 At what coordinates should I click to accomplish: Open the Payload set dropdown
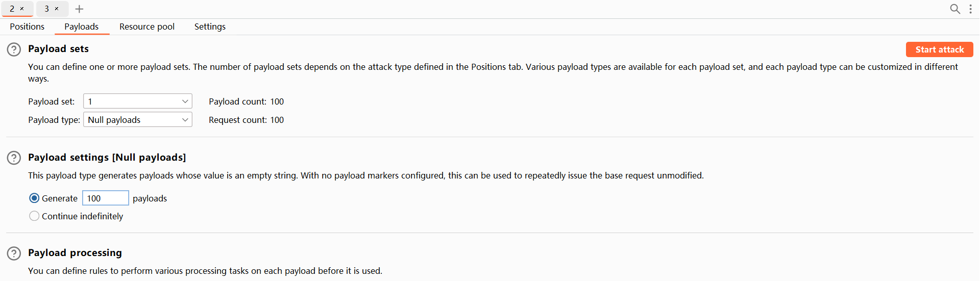137,101
